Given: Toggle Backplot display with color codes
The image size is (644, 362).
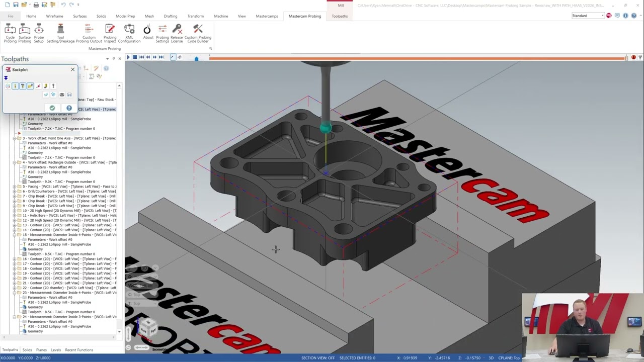Looking at the screenshot, I should 8,86.
